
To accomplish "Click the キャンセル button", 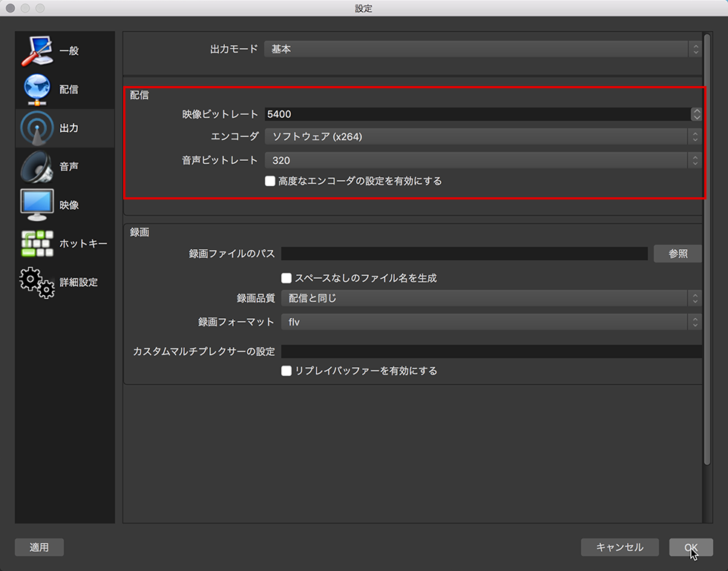I will click(620, 547).
